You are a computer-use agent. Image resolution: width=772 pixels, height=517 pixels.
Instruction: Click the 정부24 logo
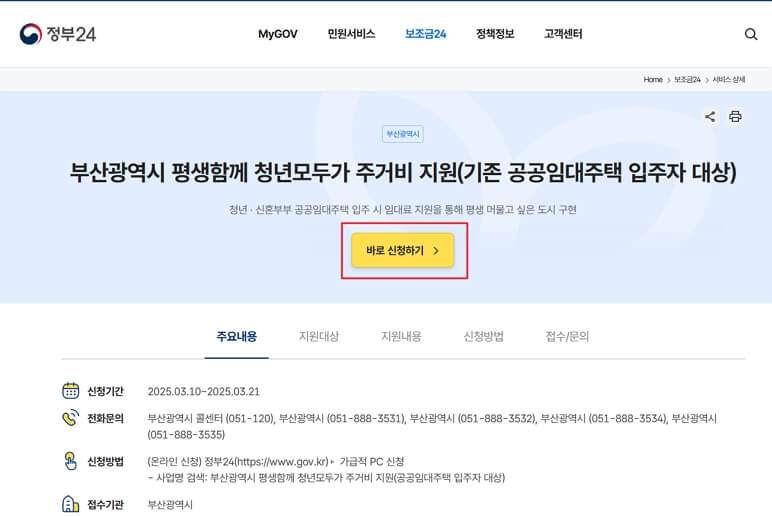click(x=58, y=34)
